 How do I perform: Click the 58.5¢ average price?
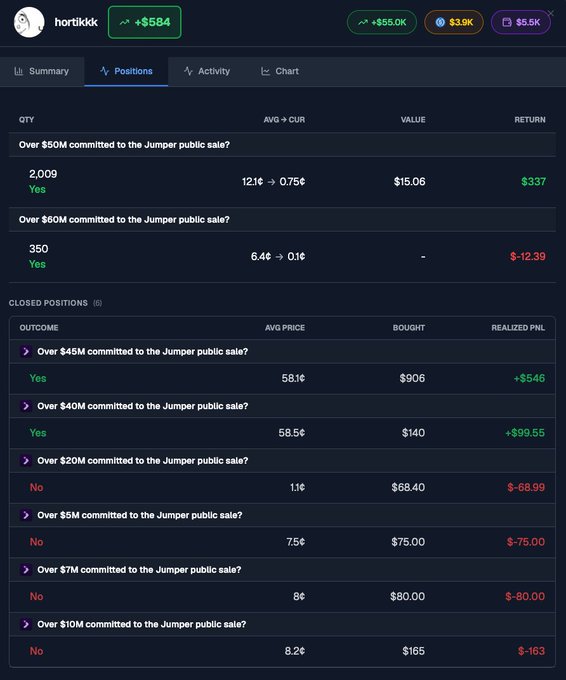292,433
